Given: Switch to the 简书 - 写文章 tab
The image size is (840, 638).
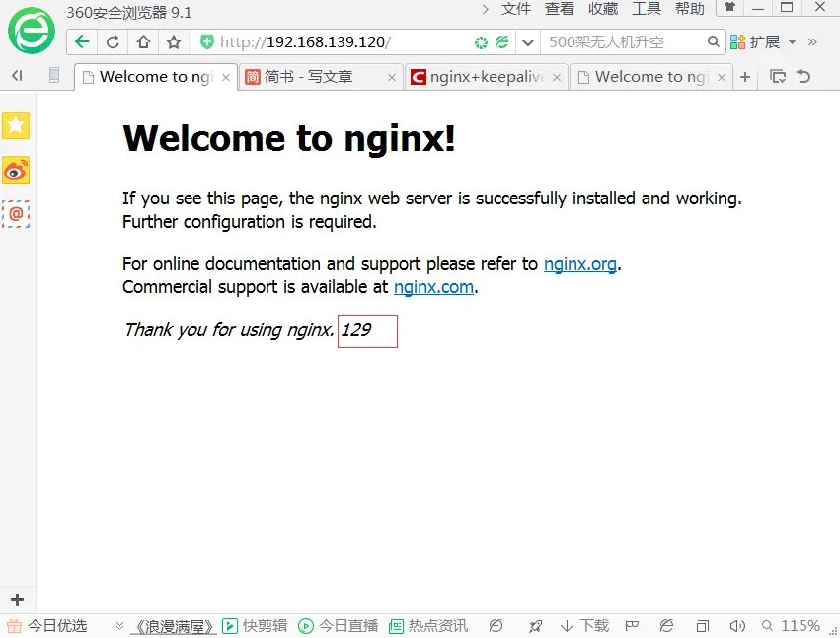Looking at the screenshot, I should point(321,77).
